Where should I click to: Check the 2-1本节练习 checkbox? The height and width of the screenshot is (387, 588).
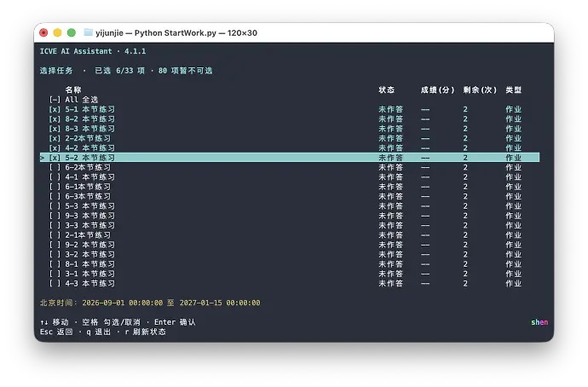pos(55,235)
